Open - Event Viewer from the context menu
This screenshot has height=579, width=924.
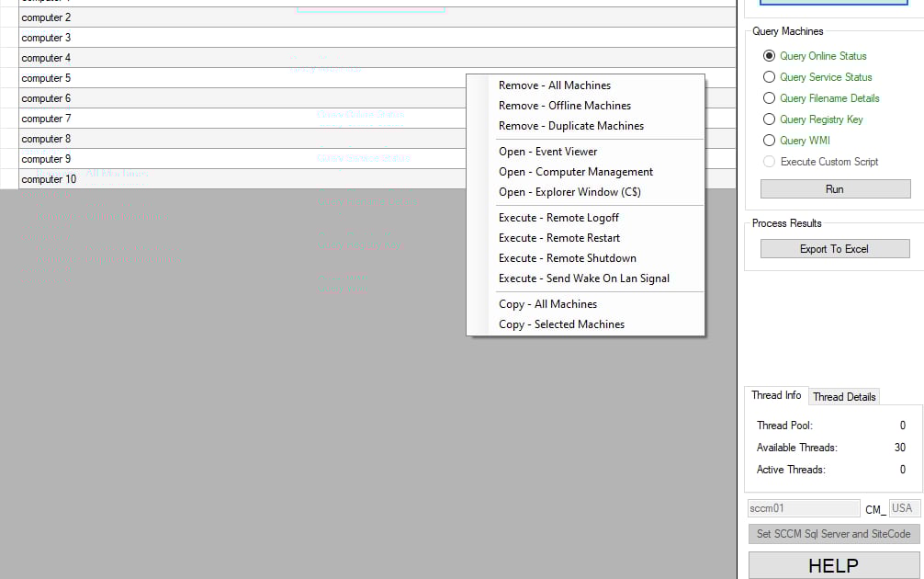coord(547,151)
